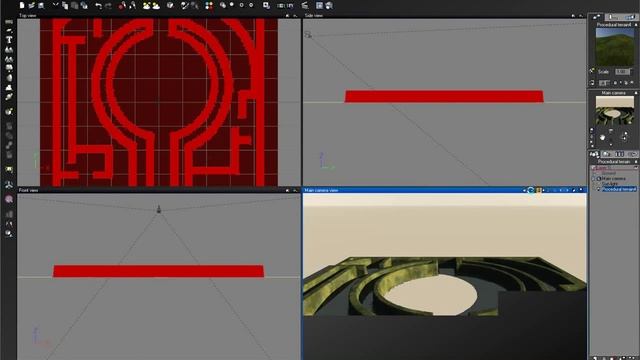The width and height of the screenshot is (640, 360).
Task: Click the New file icon in top toolbar
Action: [22, 5]
